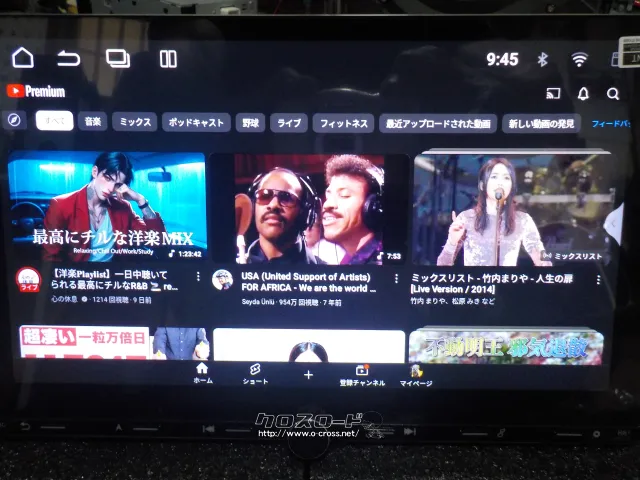Click the フィードバック link
The image size is (640, 480).
coord(610,123)
